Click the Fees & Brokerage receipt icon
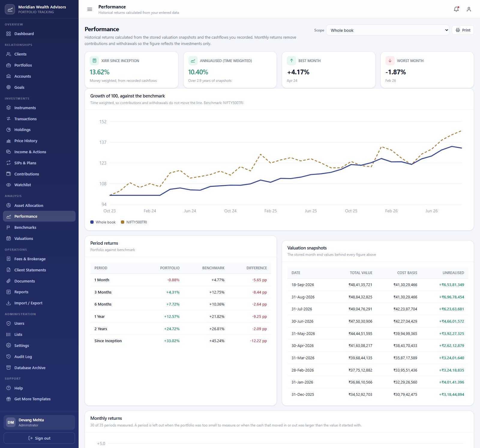Screen dimensions: 480x448 [x=8, y=259]
